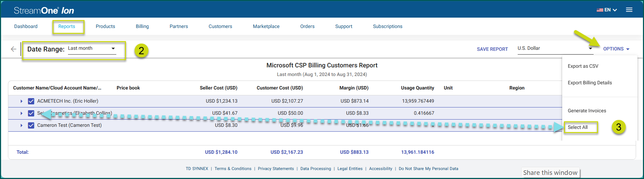644x179 pixels.
Task: Click the Unit column header
Action: coord(448,88)
